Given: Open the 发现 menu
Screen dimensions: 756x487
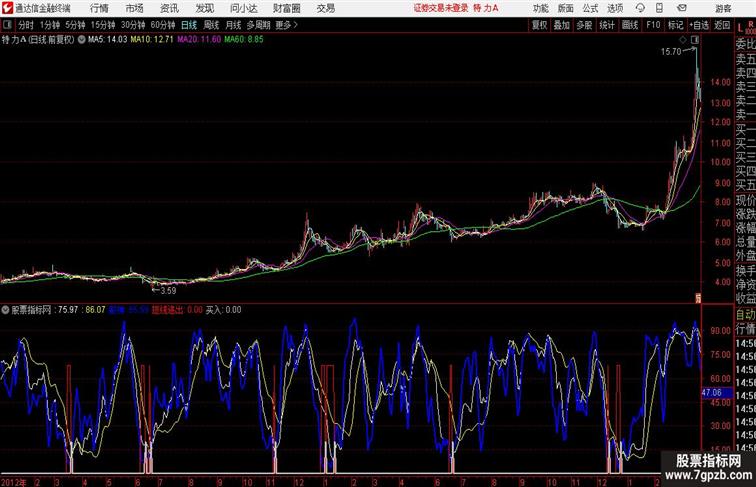Looking at the screenshot, I should click(x=204, y=8).
